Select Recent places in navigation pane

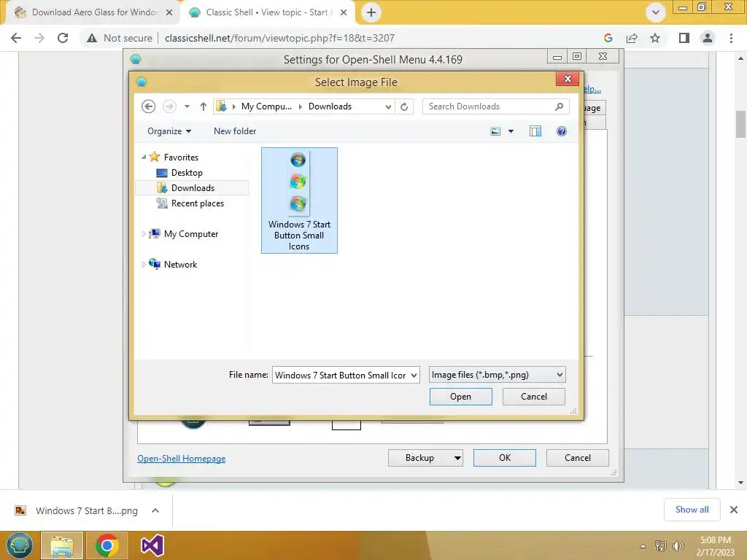click(x=197, y=203)
